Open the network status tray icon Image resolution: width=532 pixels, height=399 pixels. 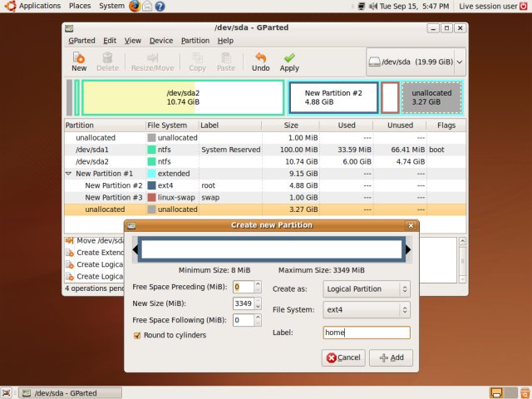(x=362, y=6)
